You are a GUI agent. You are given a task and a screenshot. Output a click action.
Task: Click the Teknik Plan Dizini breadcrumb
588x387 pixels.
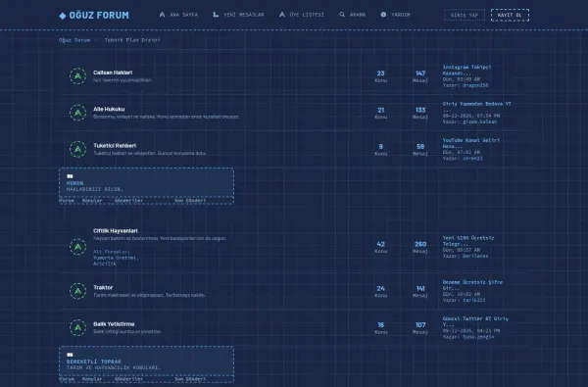click(x=132, y=40)
